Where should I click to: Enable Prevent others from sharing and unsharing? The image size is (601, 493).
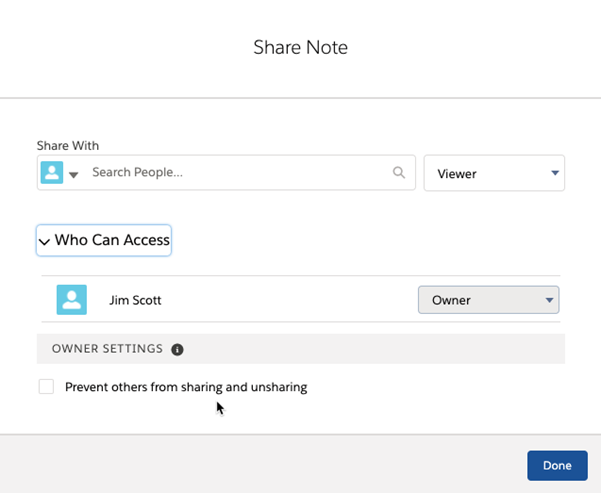coord(46,387)
